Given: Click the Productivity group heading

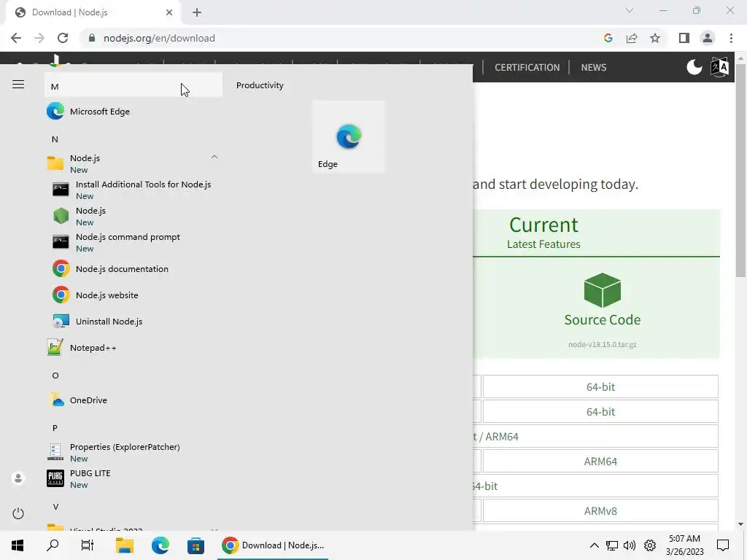Looking at the screenshot, I should (260, 85).
